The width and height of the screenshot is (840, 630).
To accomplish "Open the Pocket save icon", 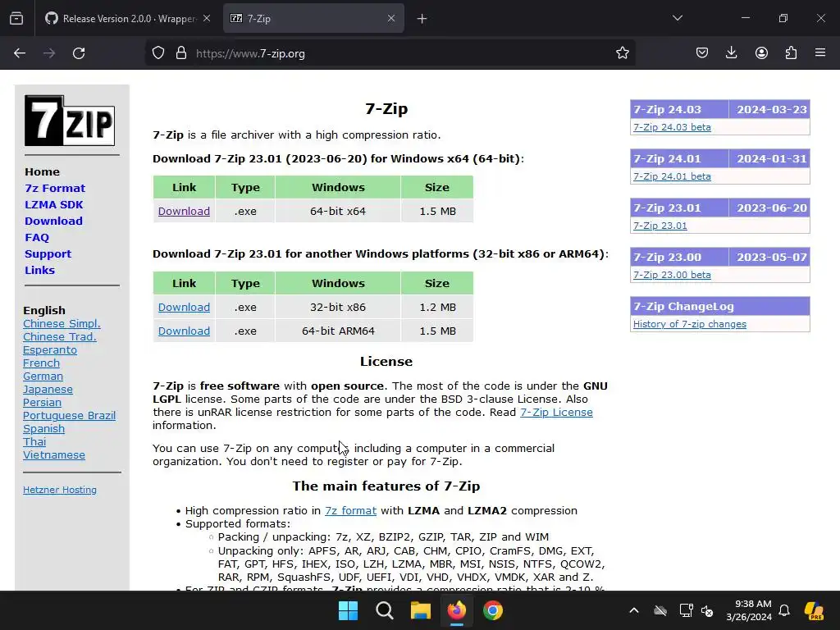I will 702,53.
